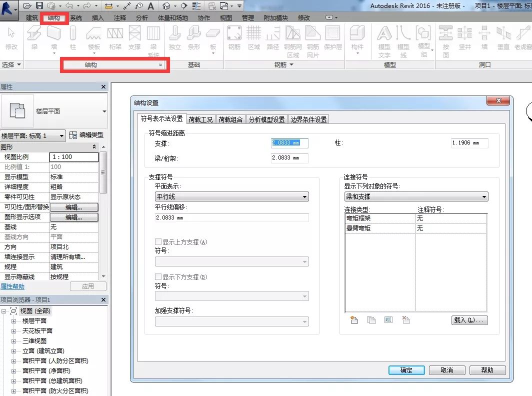
Task: Open the 属性帮助 link
Action: (x=12, y=286)
